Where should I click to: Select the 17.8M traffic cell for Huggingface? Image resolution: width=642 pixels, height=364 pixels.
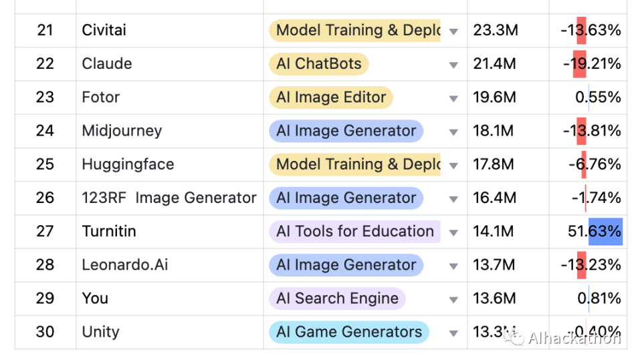tap(494, 164)
